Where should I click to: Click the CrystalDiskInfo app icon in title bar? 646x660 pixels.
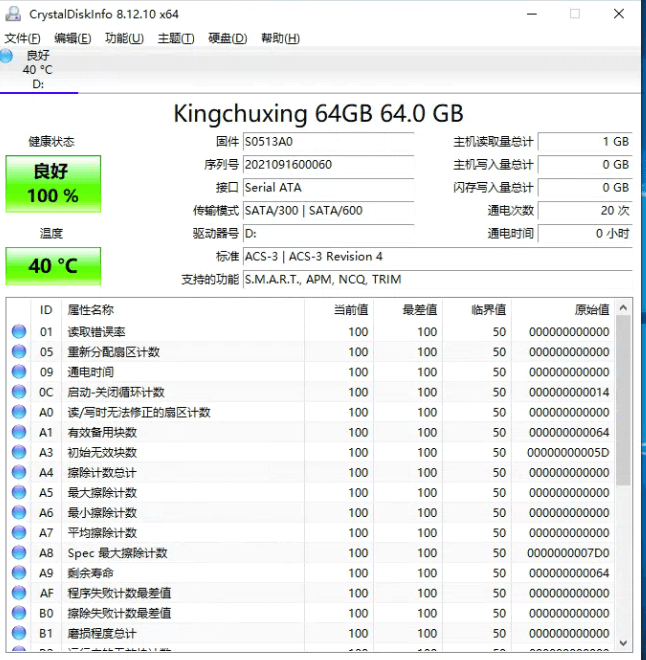13,14
